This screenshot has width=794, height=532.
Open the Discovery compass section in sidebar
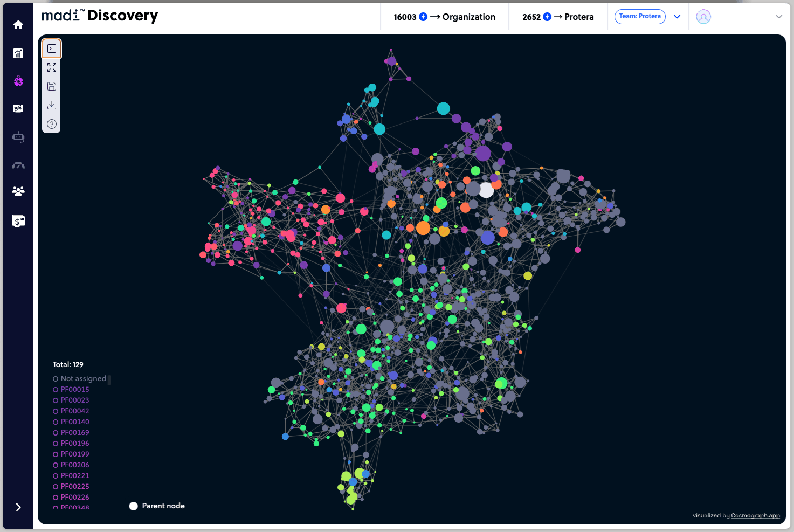point(18,81)
